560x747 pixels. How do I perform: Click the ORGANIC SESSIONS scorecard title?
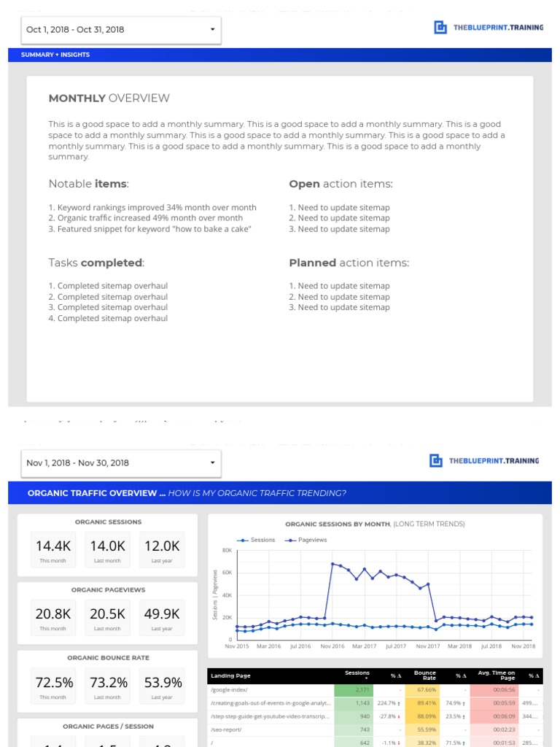(108, 522)
